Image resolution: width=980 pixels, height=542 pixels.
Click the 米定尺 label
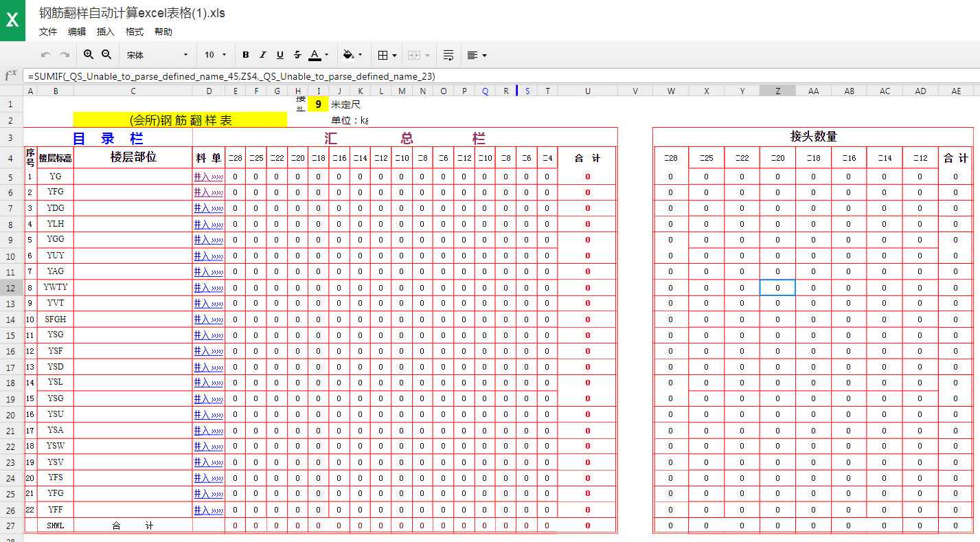pos(345,104)
